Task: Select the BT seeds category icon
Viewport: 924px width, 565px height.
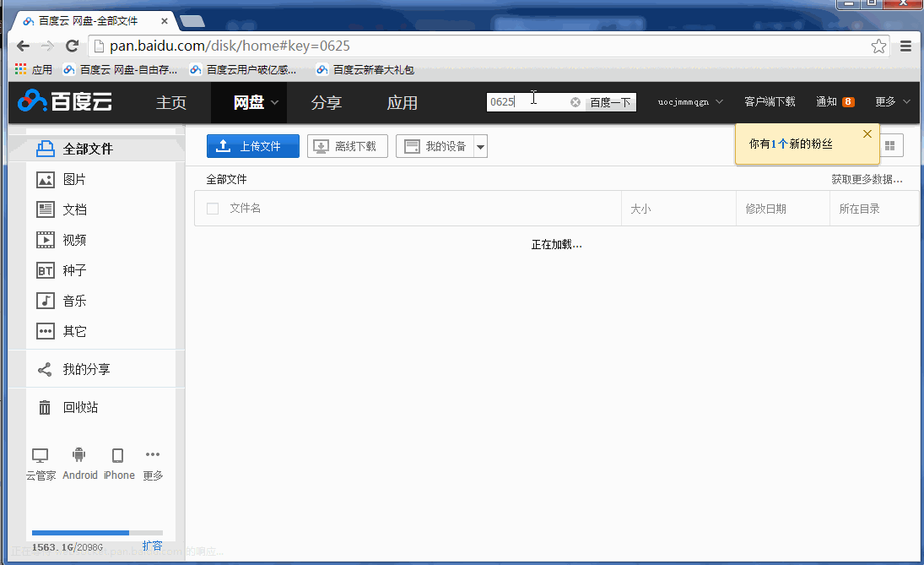Action: pyautogui.click(x=46, y=270)
